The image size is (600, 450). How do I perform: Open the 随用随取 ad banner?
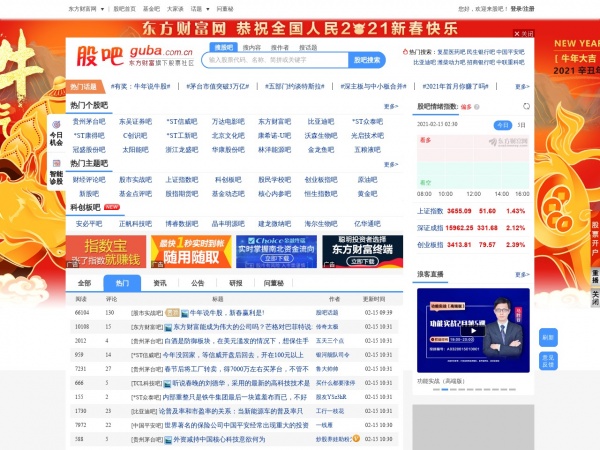pyautogui.click(x=191, y=251)
